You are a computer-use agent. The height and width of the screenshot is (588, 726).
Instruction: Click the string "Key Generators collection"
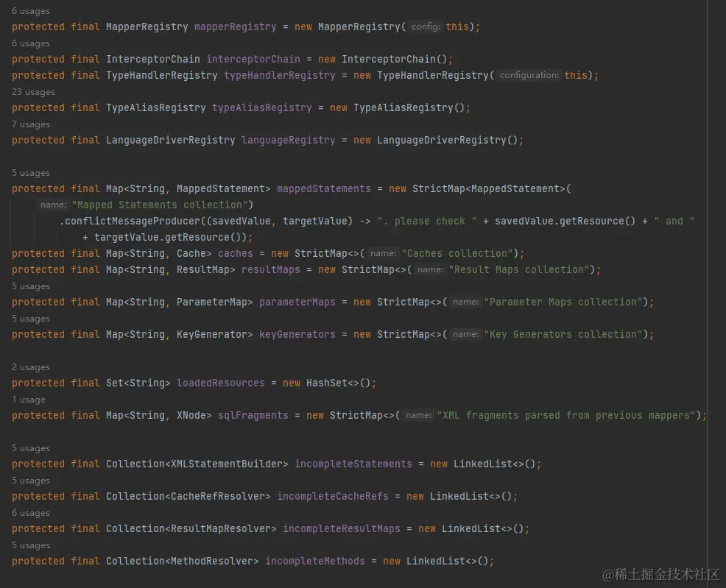pyautogui.click(x=563, y=335)
